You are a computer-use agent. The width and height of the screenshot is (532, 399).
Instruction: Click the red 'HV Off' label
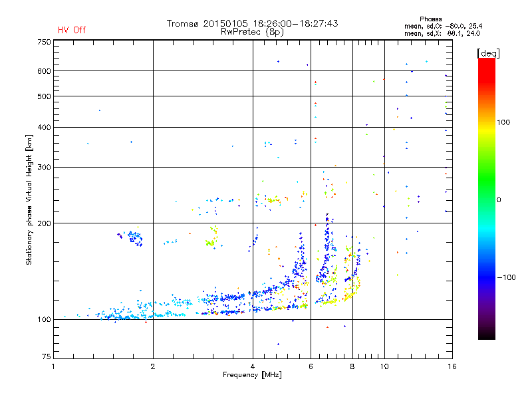(x=72, y=30)
